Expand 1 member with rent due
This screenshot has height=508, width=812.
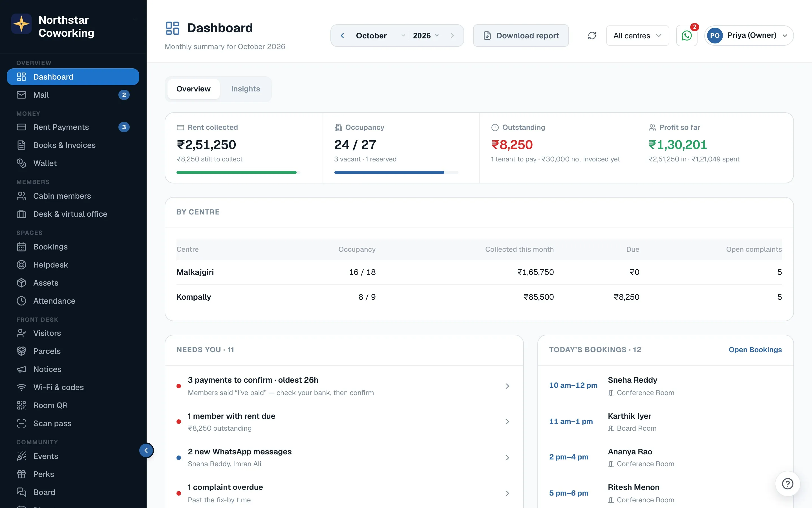344,422
